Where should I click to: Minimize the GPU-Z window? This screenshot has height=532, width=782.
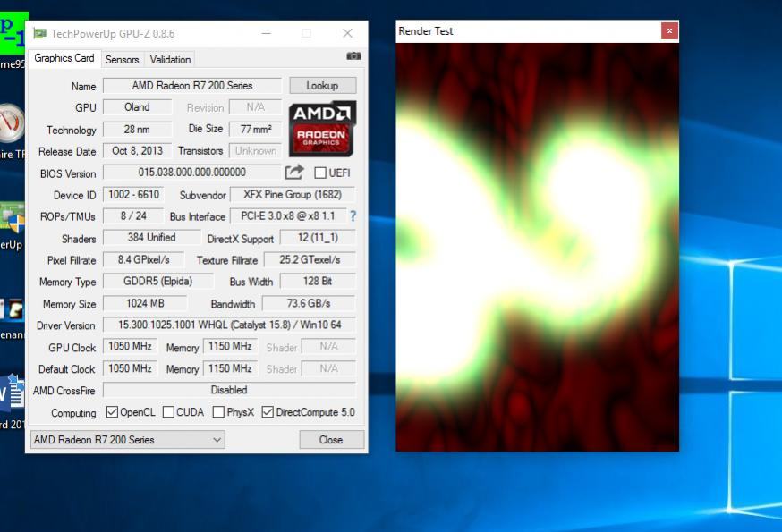pos(267,33)
